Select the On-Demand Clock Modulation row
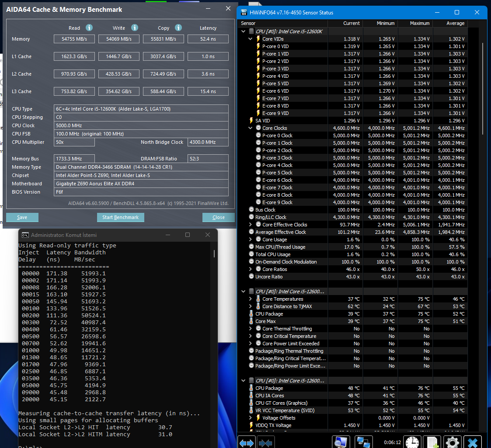491x448 pixels. [353, 262]
